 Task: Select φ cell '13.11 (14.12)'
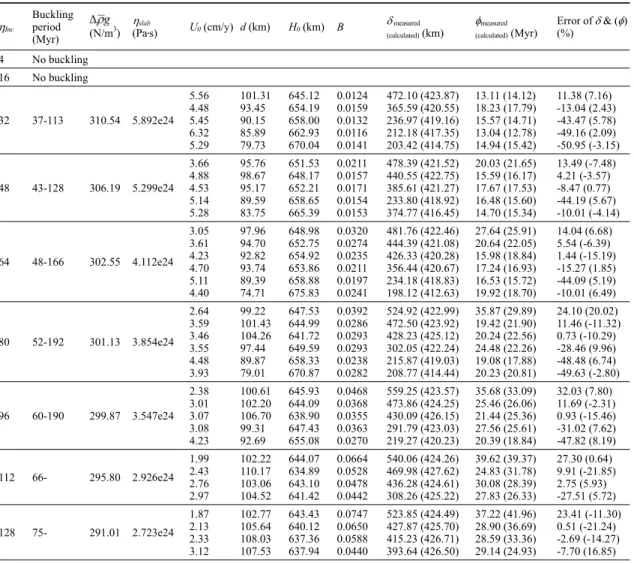tap(505, 96)
